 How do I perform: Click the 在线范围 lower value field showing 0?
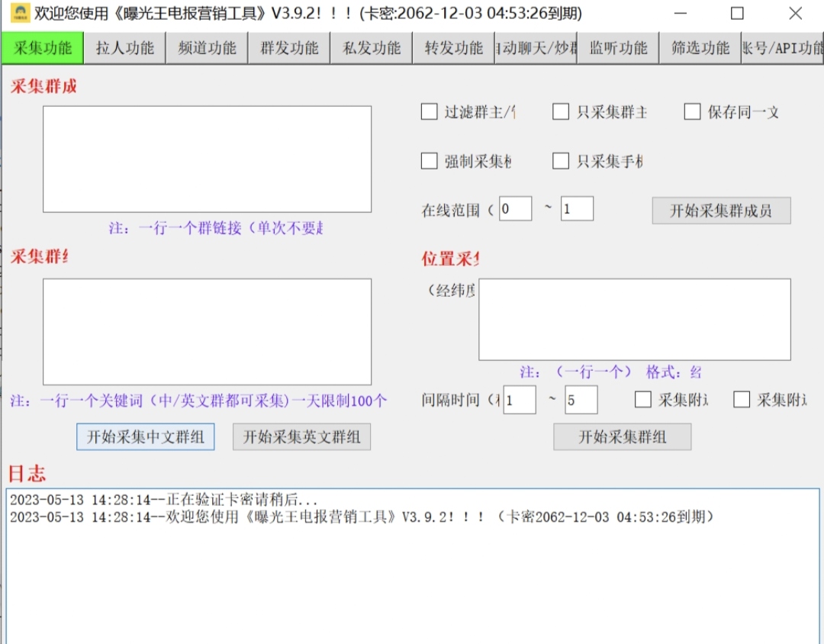[x=515, y=208]
